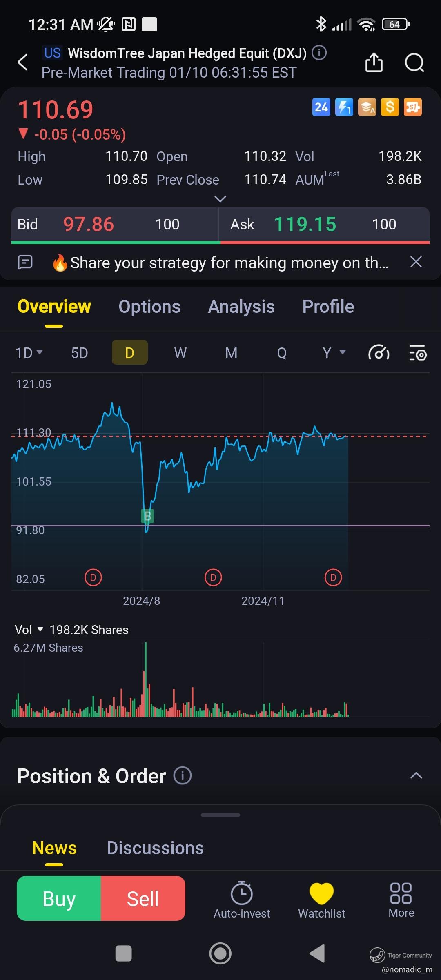Tap the info icon beside DXJ title

[319, 53]
